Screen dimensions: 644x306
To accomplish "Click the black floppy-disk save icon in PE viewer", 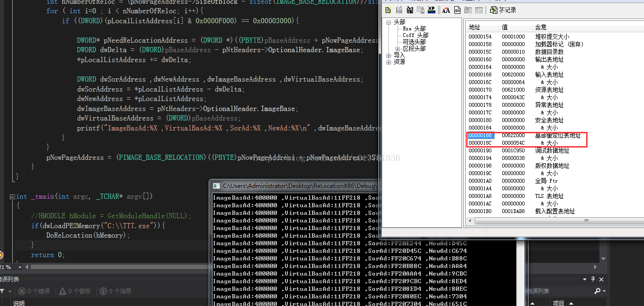I will pos(410,10).
